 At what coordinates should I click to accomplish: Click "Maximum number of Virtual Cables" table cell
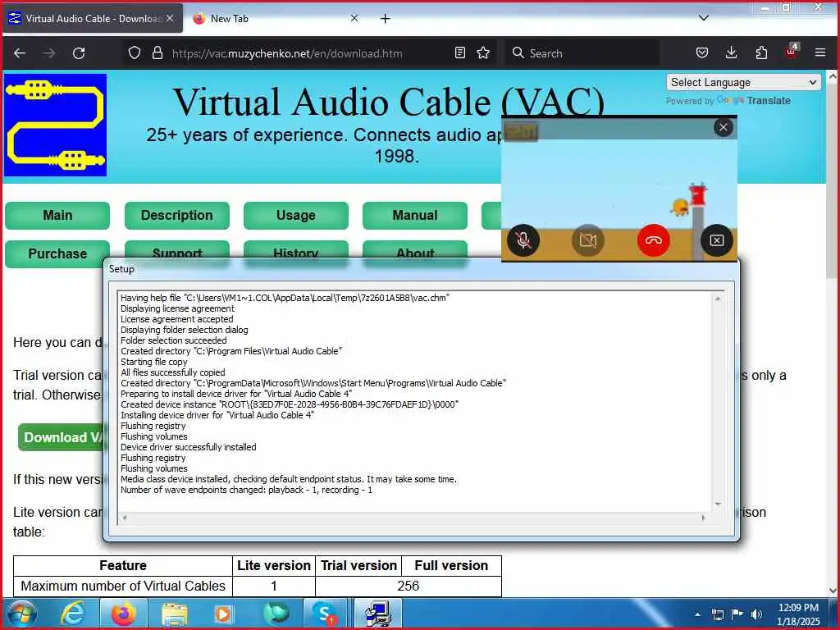123,586
